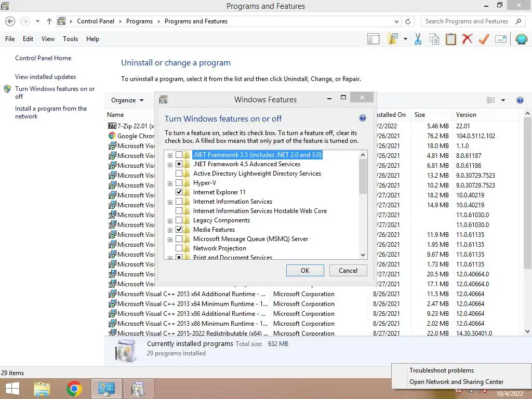Click the shield icon beside Turn Windows features

(7, 89)
